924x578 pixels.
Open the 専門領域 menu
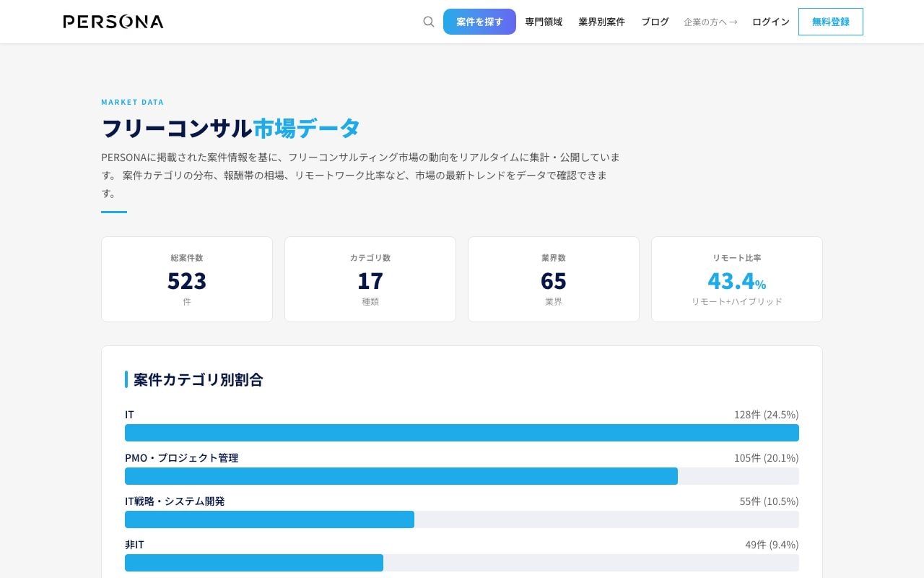[544, 22]
